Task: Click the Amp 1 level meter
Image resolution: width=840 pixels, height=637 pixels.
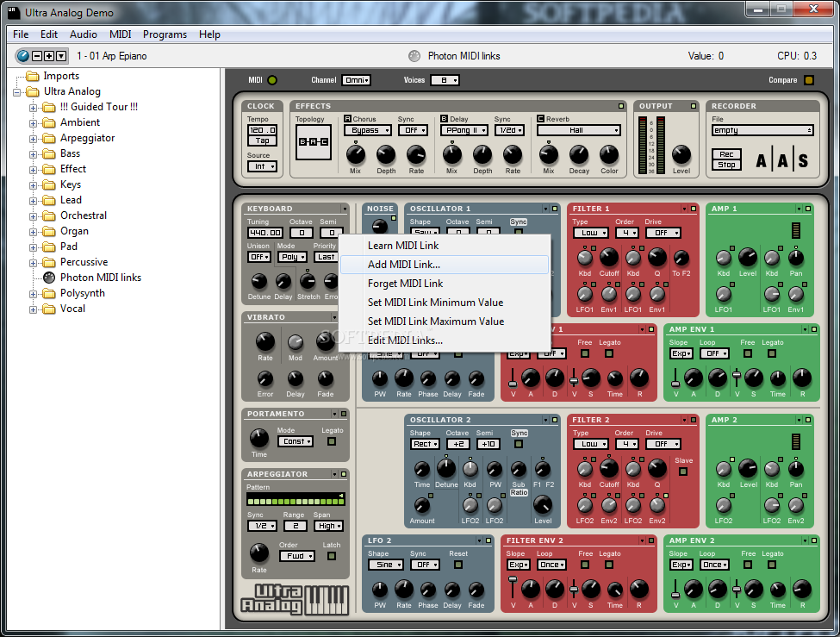Action: (x=795, y=230)
